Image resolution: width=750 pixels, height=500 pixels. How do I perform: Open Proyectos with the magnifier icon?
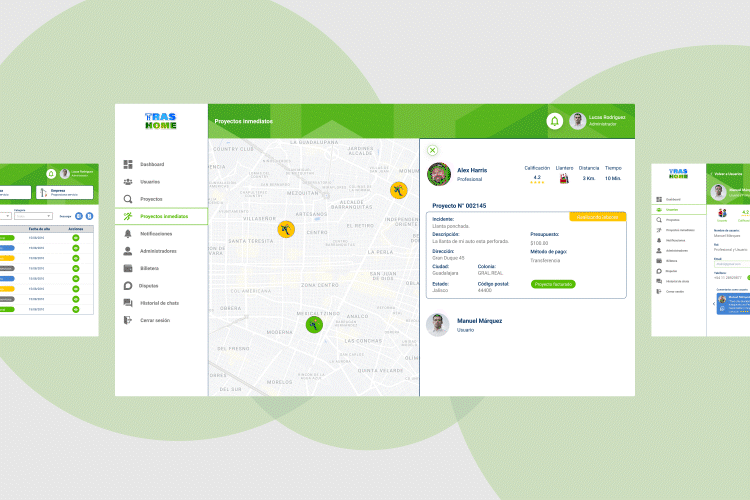[151, 199]
